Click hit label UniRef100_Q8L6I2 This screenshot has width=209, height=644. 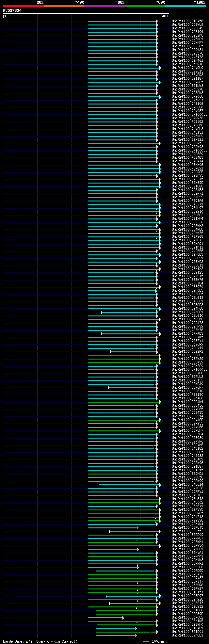187,499
